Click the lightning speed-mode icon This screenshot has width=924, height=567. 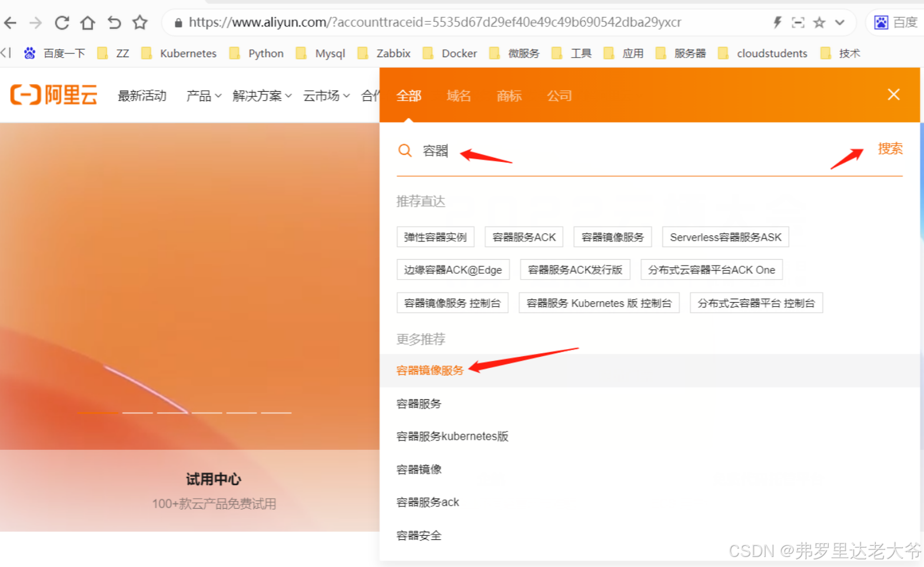pos(777,23)
